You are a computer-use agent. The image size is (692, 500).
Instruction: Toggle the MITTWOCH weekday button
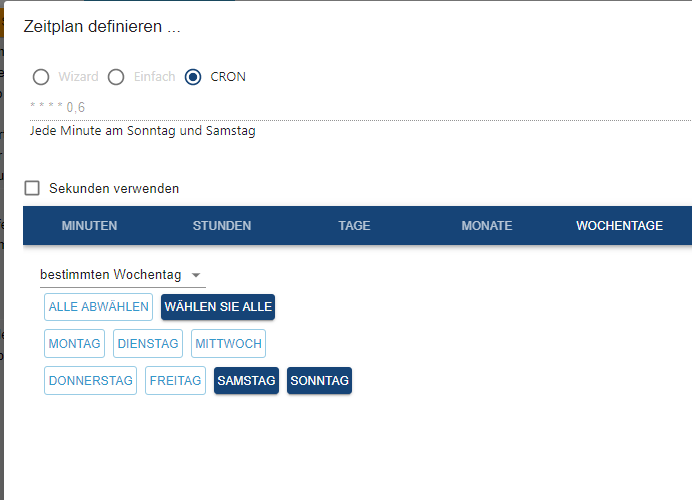(x=229, y=344)
